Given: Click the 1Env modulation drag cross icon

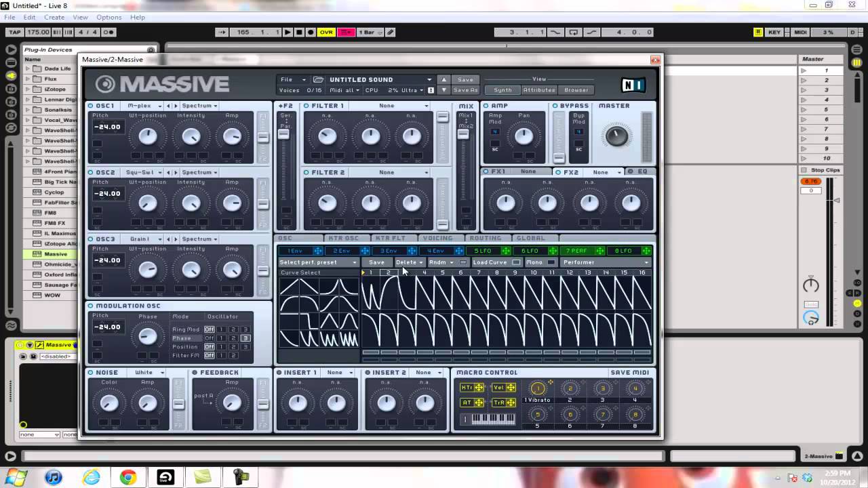Looking at the screenshot, I should [x=319, y=251].
